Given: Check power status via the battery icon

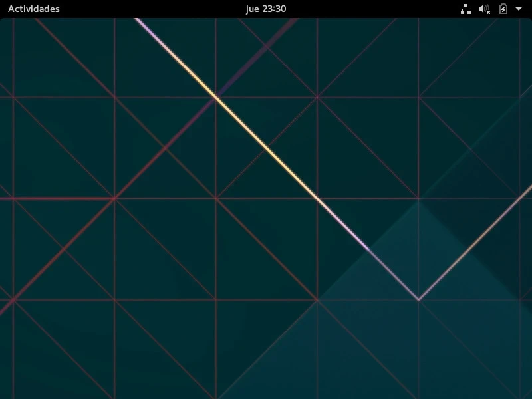Looking at the screenshot, I should coord(503,9).
